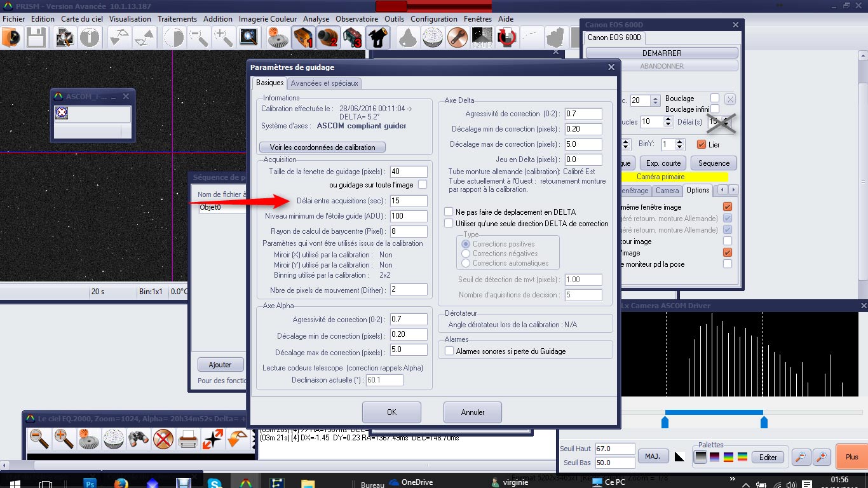Click the printer icon in sky chart toolbar
Image resolution: width=868 pixels, height=488 pixels.
188,438
